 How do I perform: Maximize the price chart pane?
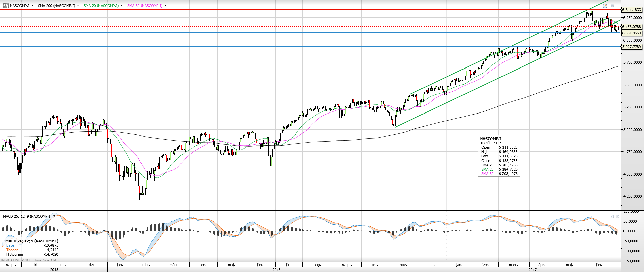pyautogui.click(x=612, y=6)
